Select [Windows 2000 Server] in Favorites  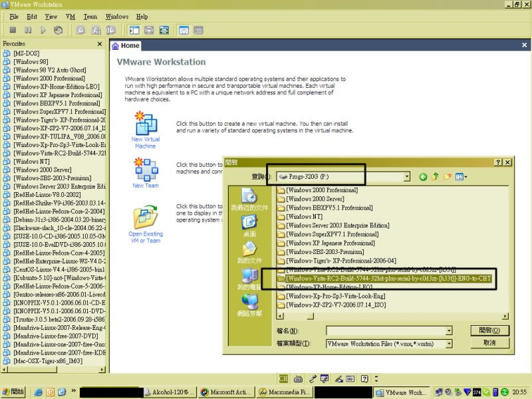(42, 170)
